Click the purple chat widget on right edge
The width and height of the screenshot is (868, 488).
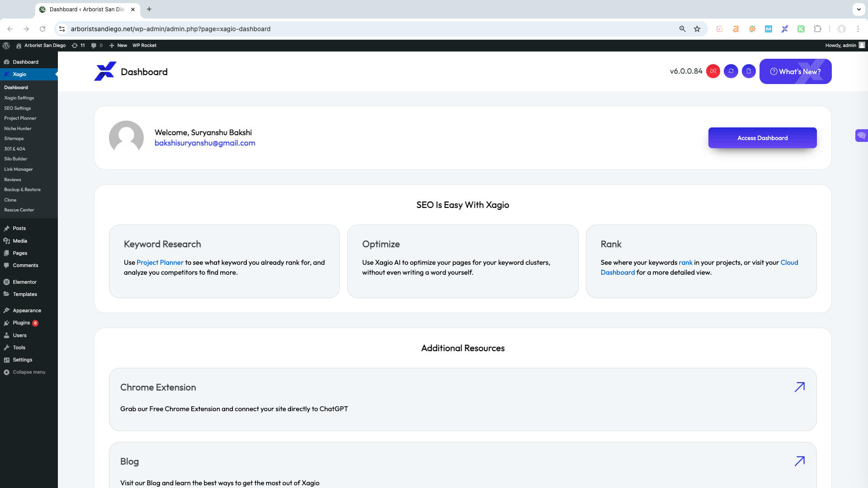861,136
